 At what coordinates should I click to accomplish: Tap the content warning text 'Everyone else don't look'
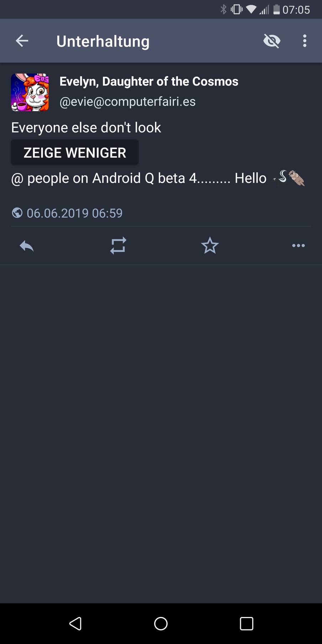tap(86, 128)
